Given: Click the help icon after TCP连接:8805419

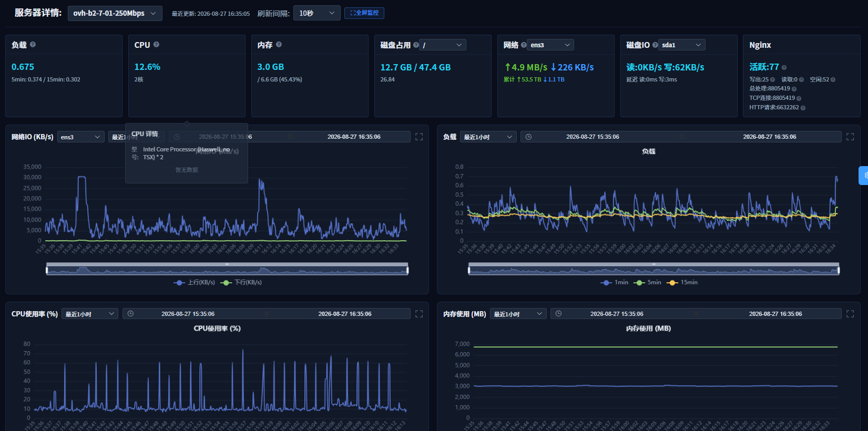Looking at the screenshot, I should (799, 98).
